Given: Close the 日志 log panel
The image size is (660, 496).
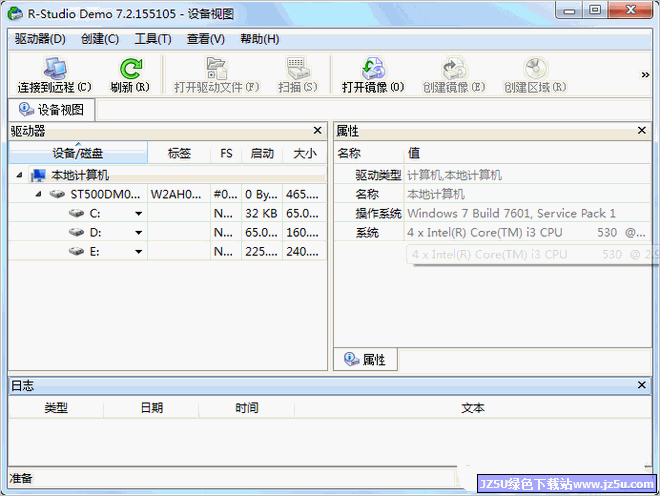Looking at the screenshot, I should [x=641, y=385].
